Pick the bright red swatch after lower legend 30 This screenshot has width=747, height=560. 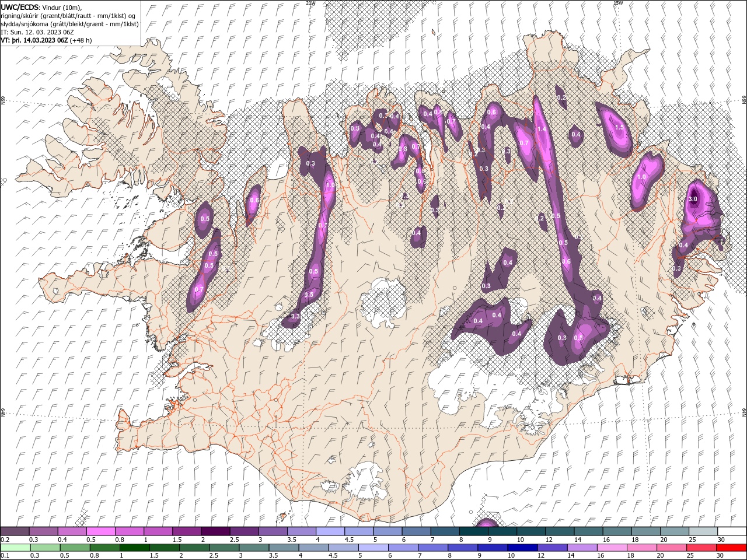(x=731, y=548)
